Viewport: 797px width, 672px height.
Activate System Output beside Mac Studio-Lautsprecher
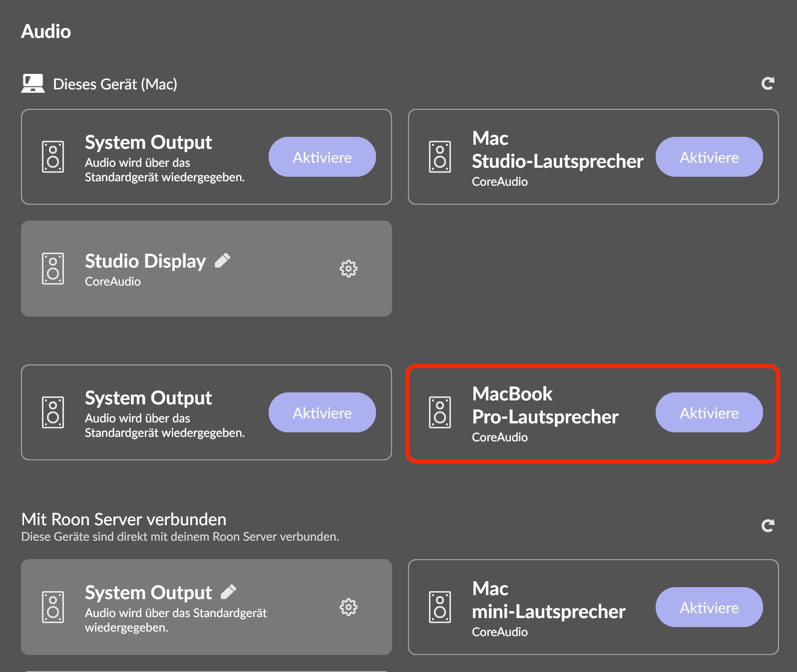tap(322, 157)
